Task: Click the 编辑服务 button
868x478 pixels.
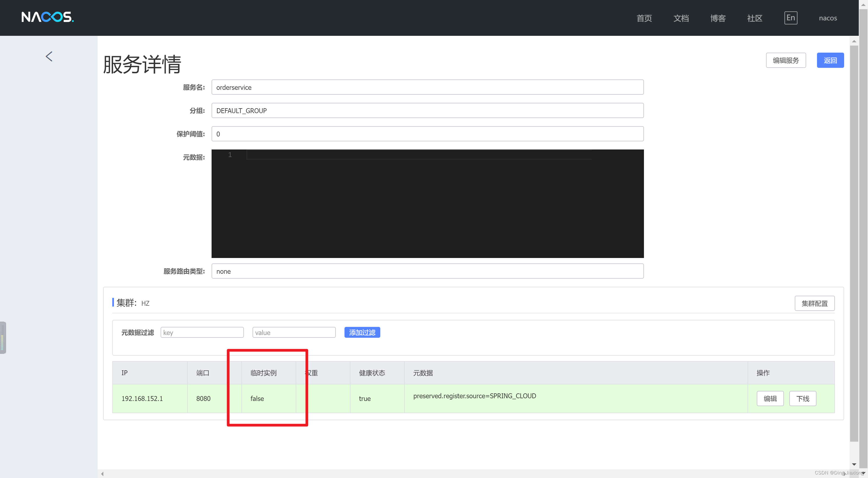Action: 786,60
